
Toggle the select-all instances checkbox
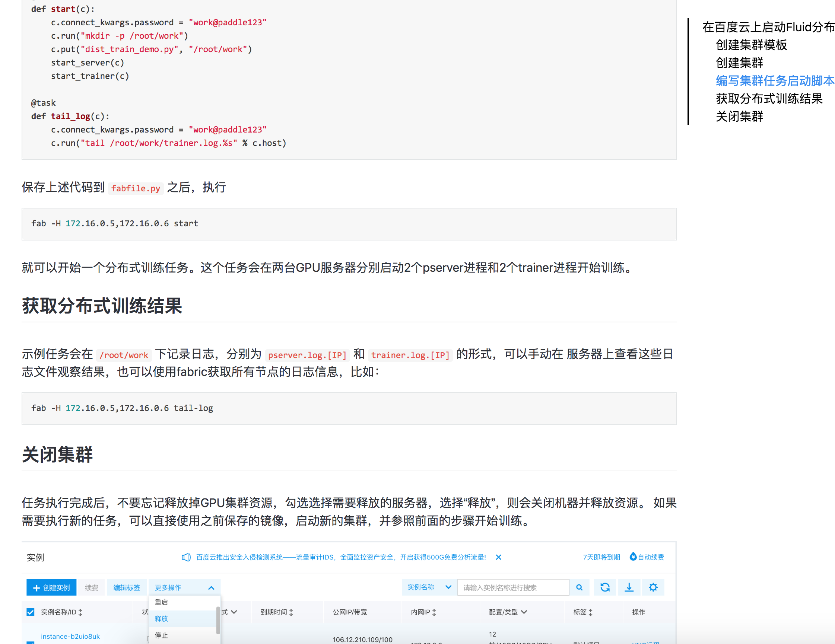[x=31, y=612]
